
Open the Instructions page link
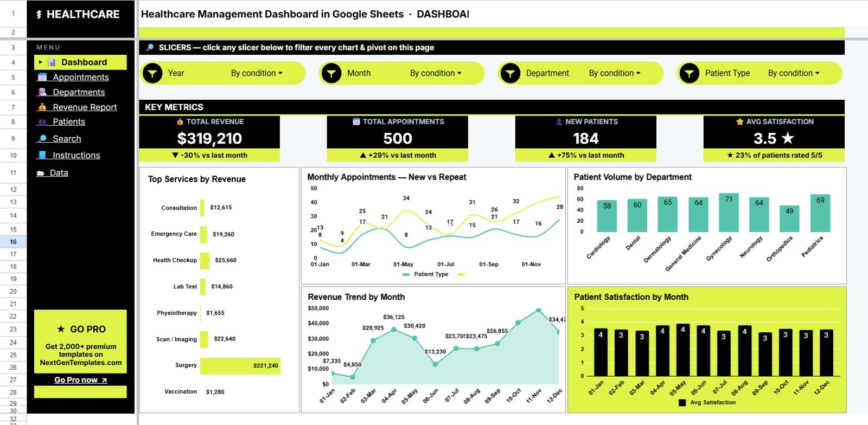(x=76, y=155)
